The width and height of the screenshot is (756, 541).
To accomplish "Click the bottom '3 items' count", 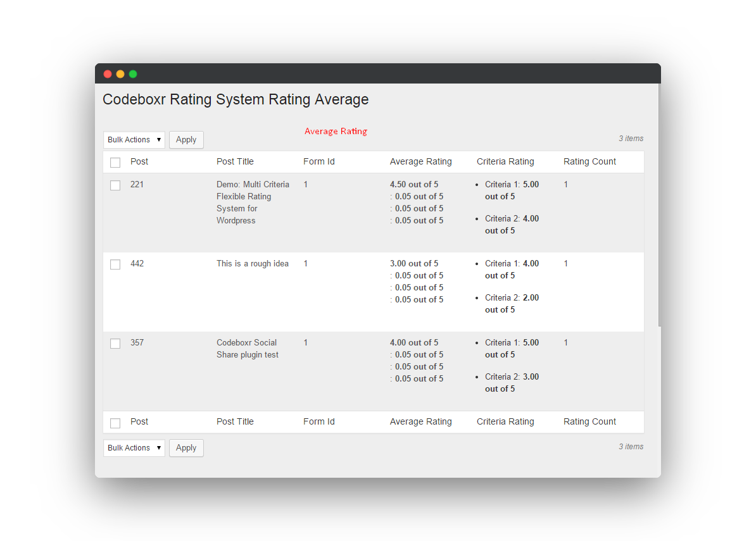I will tap(631, 447).
